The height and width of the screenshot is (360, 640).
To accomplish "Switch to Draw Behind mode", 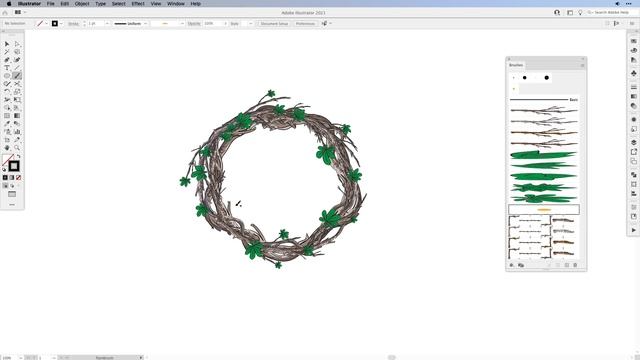I will pos(12,186).
